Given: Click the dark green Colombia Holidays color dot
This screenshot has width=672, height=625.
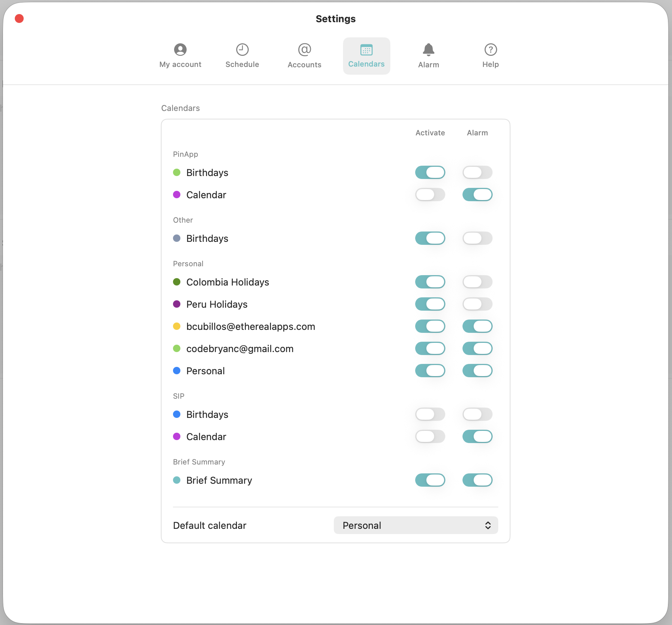Looking at the screenshot, I should (x=177, y=282).
